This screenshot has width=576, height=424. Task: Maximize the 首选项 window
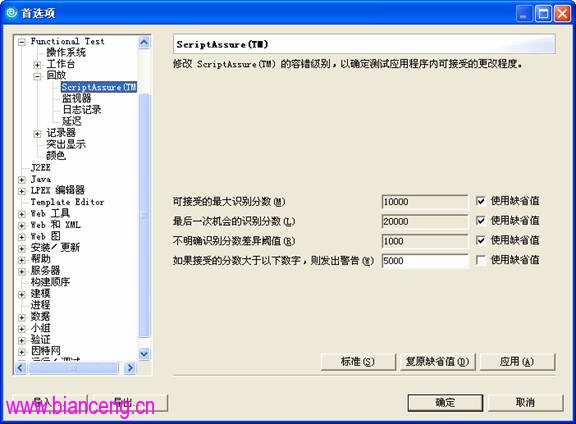pos(543,14)
